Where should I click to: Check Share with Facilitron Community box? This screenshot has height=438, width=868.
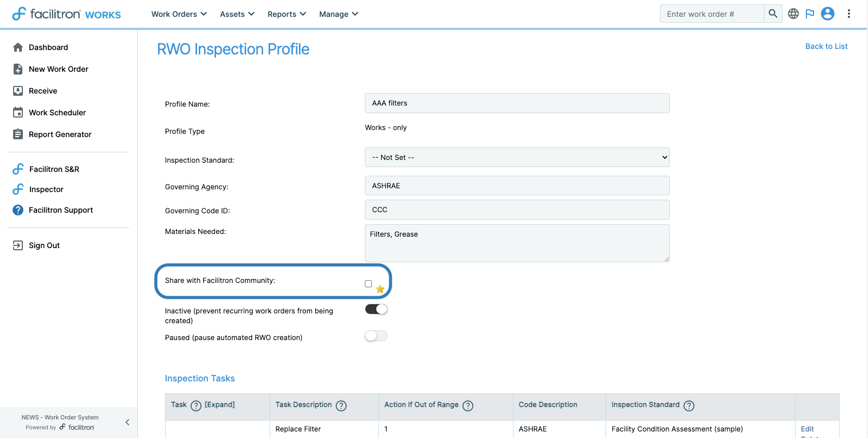369,283
